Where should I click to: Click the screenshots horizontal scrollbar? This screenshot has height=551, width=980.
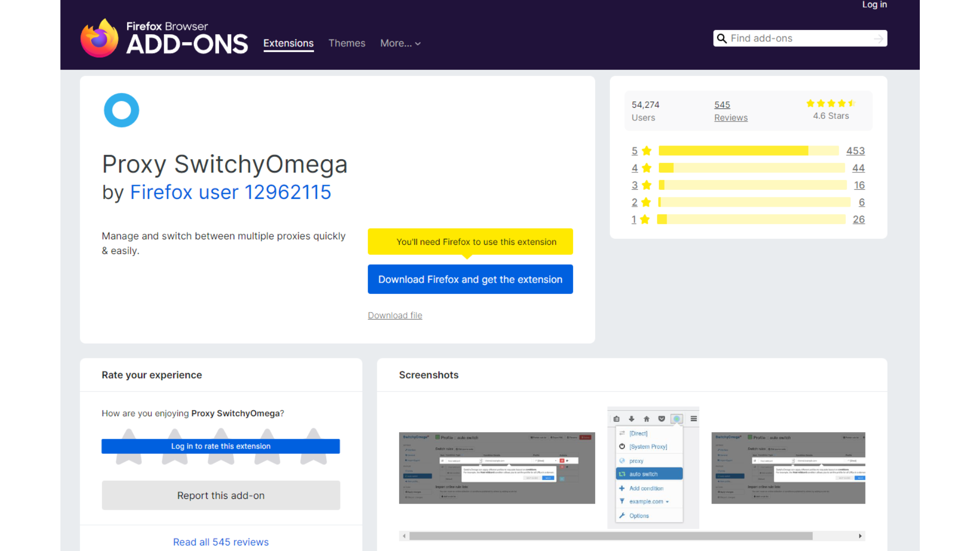(610, 536)
